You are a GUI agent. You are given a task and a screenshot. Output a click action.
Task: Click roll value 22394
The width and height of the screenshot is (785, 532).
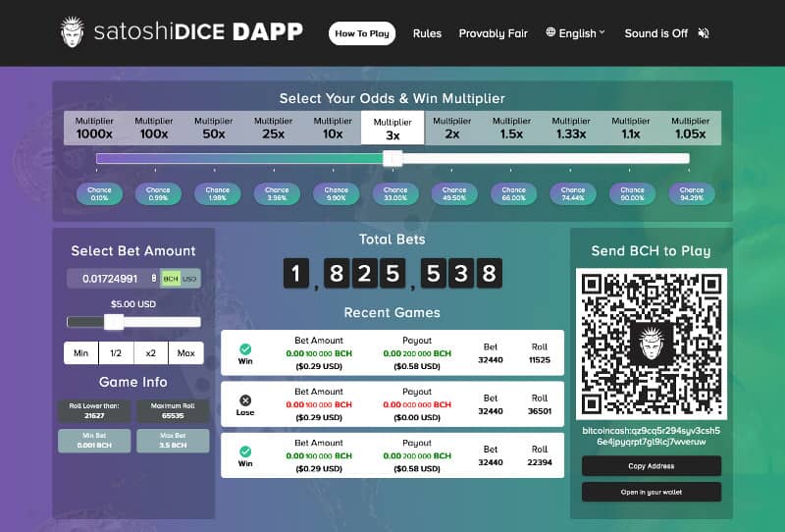tap(539, 462)
